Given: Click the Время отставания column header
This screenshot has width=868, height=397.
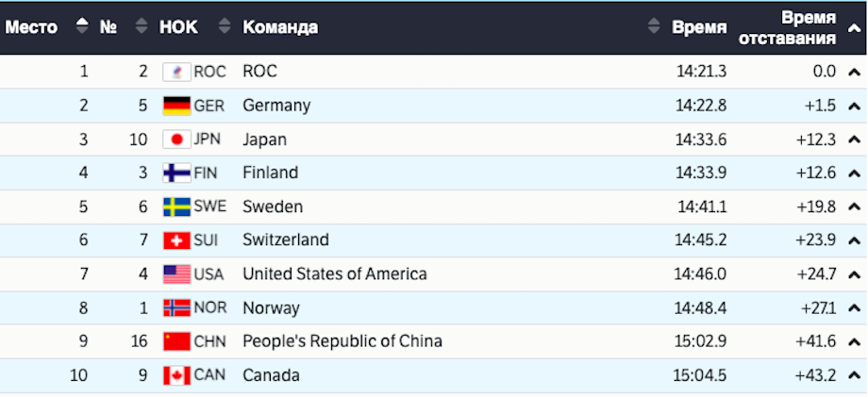Looking at the screenshot, I should tap(787, 28).
